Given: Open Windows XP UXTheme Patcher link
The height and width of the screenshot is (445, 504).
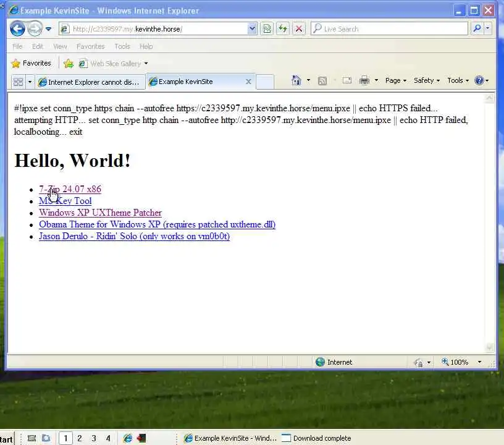Looking at the screenshot, I should (x=100, y=213).
